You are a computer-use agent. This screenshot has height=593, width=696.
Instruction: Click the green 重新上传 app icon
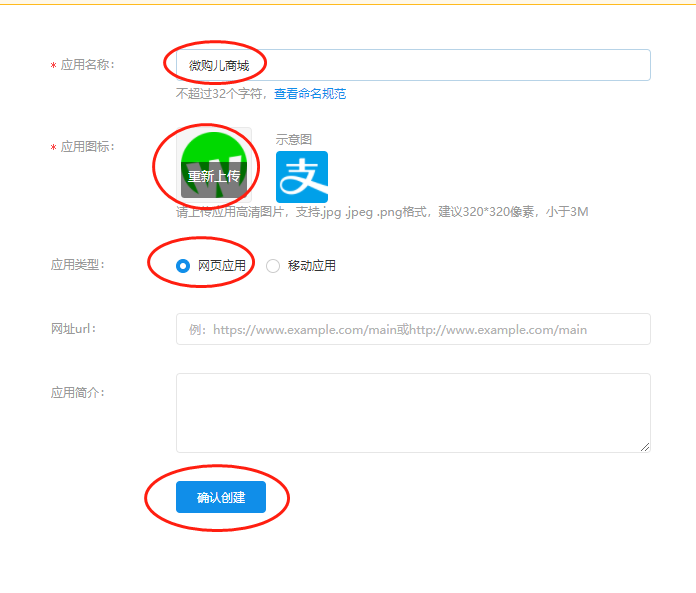pyautogui.click(x=214, y=165)
